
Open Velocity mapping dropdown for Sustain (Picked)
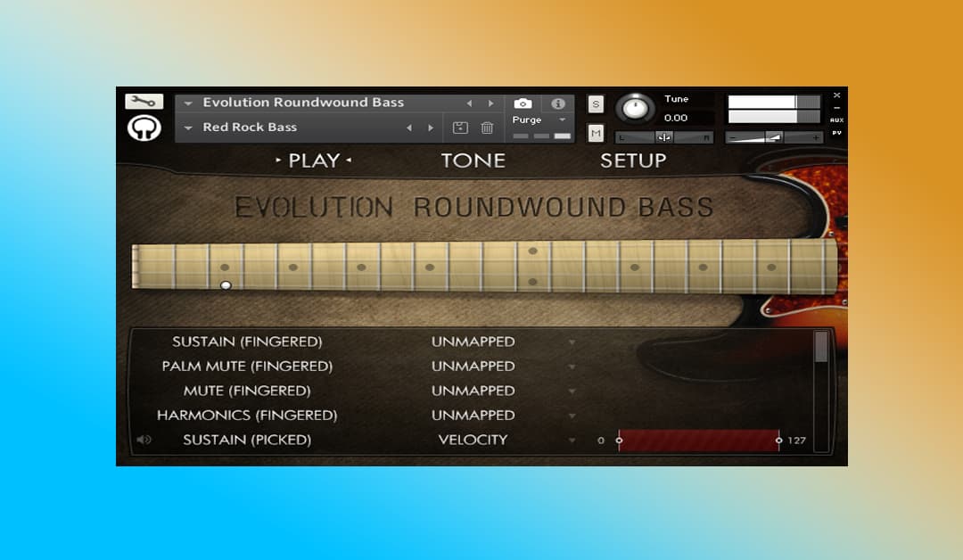(572, 441)
